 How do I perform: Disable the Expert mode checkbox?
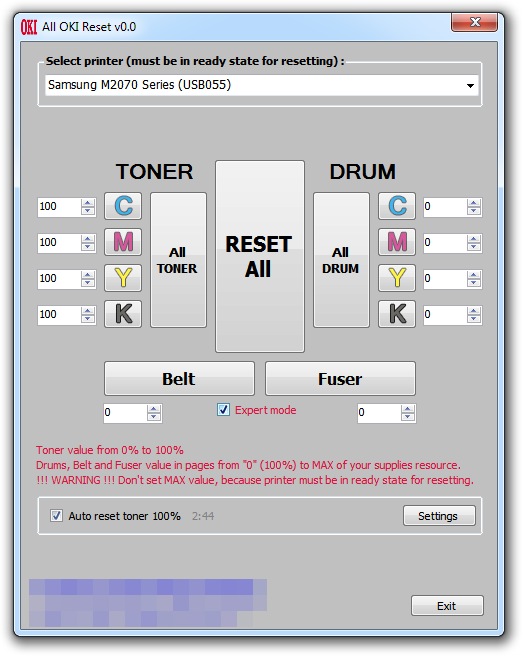tap(223, 410)
